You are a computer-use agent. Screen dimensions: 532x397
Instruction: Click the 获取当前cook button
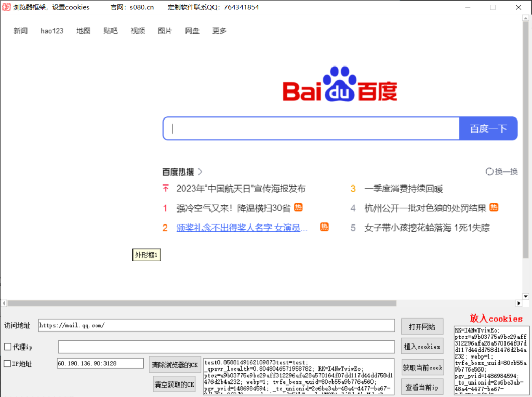click(422, 367)
